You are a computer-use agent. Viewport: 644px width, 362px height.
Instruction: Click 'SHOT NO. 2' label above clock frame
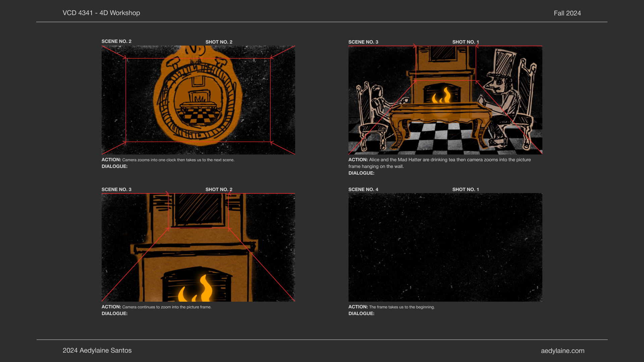[x=219, y=42]
